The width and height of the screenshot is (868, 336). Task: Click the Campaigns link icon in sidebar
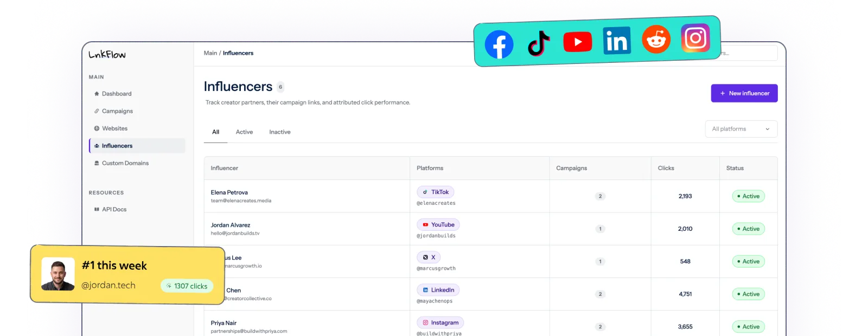(97, 111)
